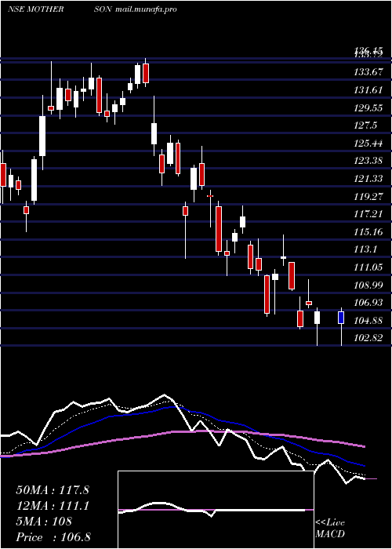Viewport: 392px width, 549px height.
Task: Select the 102.82 price label
Action: (x=368, y=338)
